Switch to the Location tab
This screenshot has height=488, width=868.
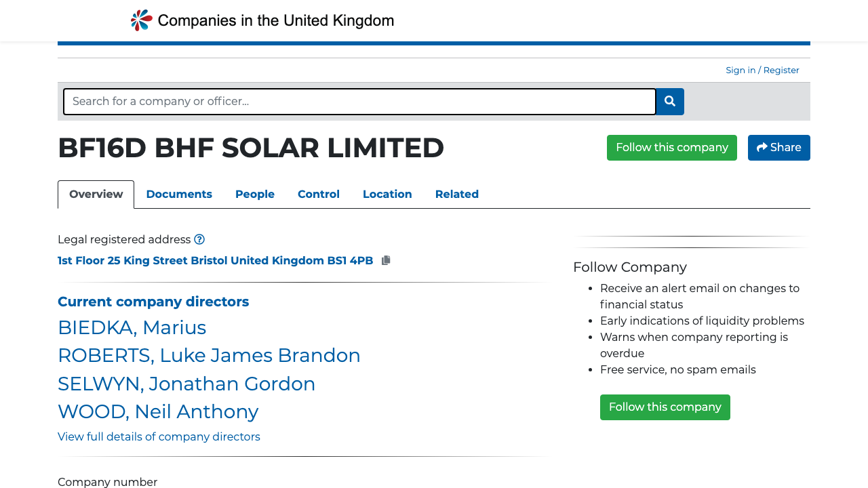pyautogui.click(x=387, y=195)
